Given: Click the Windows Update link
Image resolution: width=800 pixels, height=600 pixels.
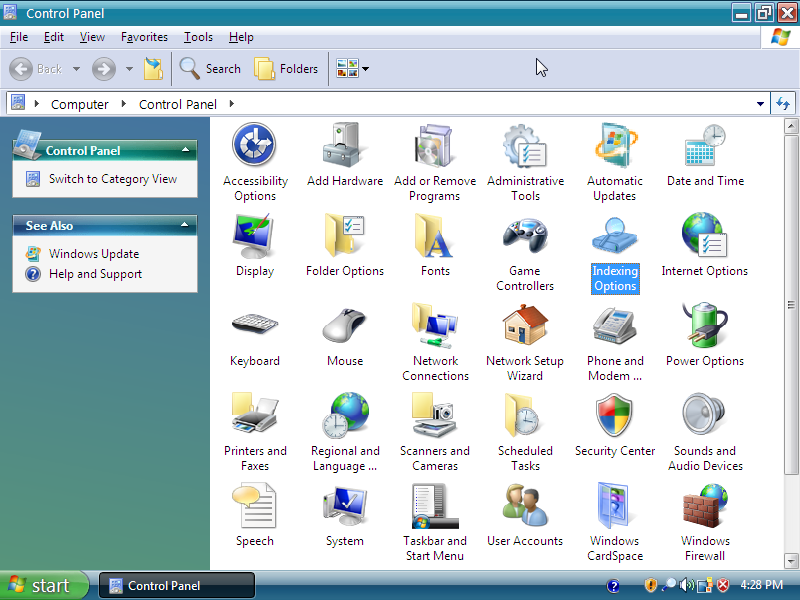Looking at the screenshot, I should (x=94, y=254).
